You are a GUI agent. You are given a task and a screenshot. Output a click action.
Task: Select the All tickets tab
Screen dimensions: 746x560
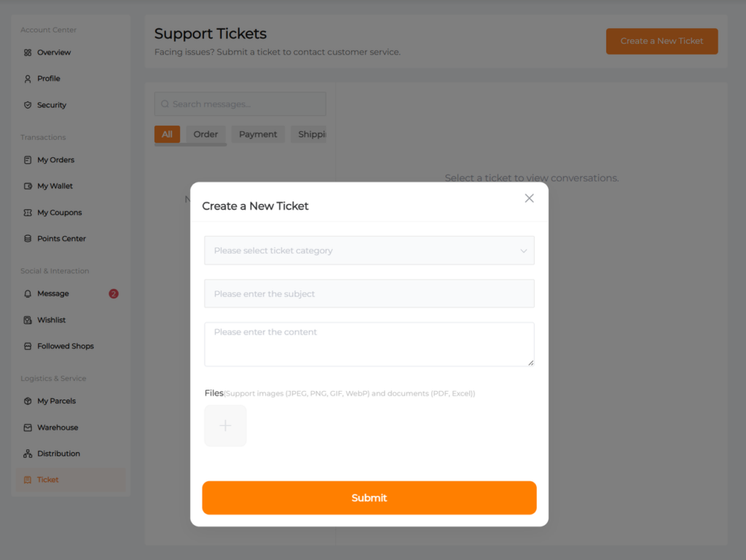[167, 134]
